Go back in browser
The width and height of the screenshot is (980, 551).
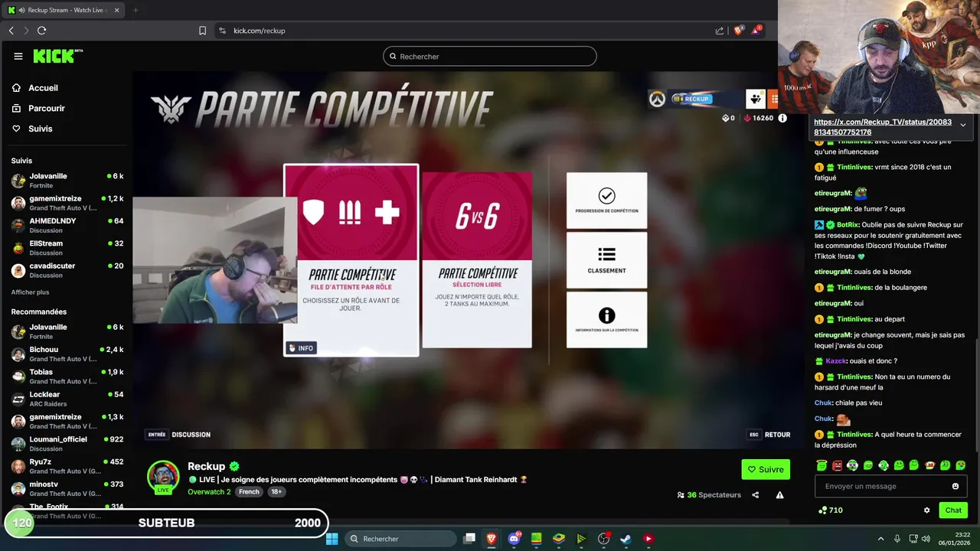(x=11, y=31)
